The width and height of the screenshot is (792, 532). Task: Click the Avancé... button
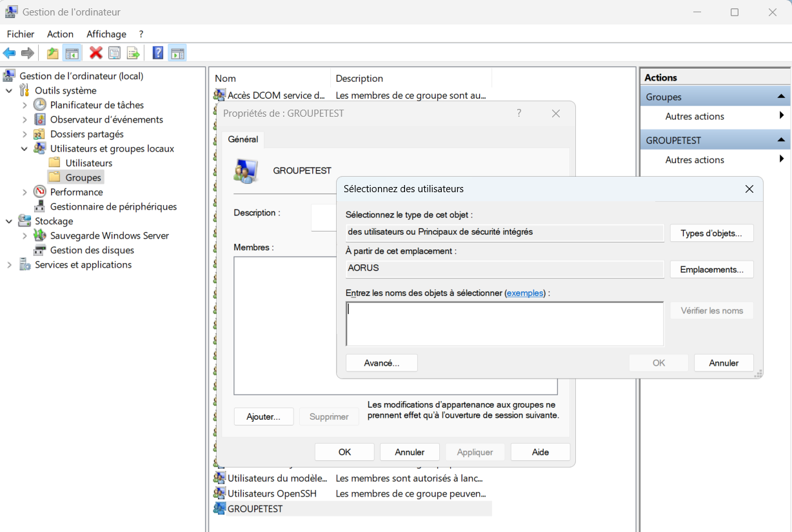point(381,363)
